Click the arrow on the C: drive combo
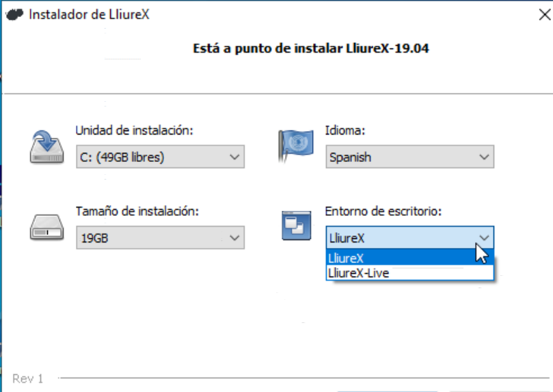This screenshot has width=553, height=392. coord(234,156)
